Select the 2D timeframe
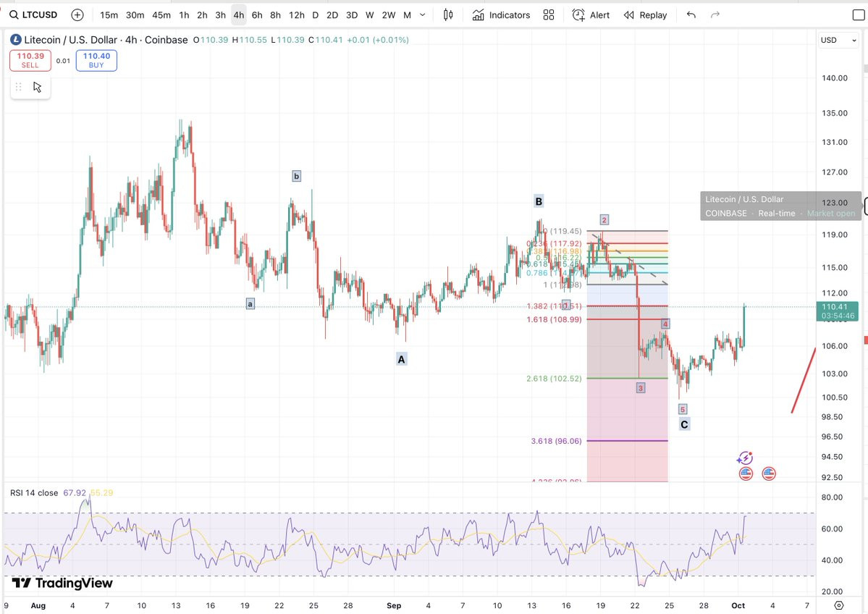This screenshot has height=614, width=868. 332,15
